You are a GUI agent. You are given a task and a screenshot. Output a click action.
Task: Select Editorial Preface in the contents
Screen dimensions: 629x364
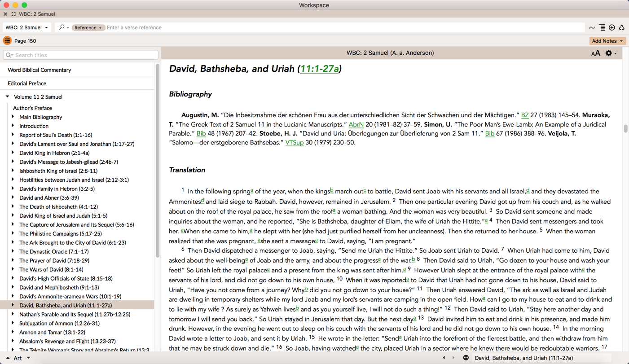[x=27, y=83]
